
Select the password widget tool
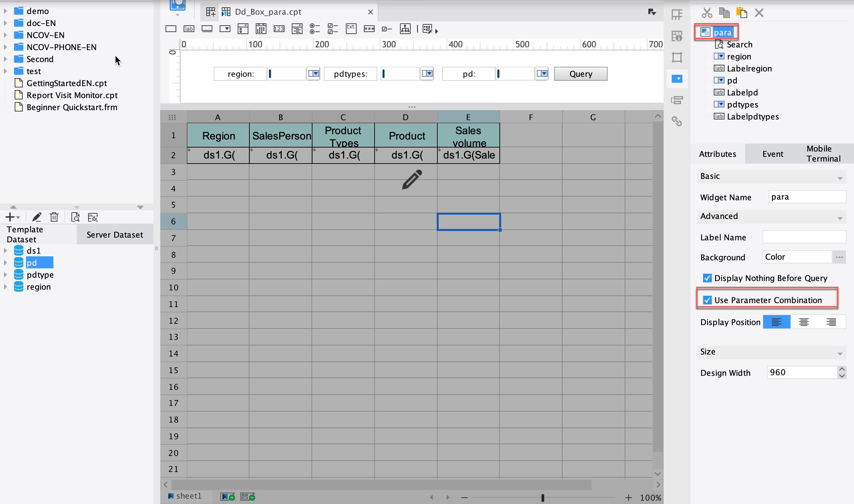tap(369, 29)
